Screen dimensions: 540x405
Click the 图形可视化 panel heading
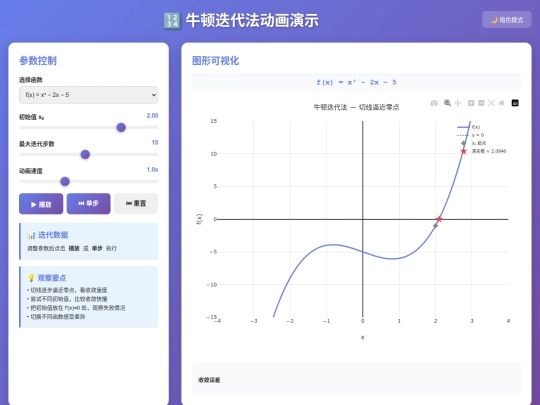216,61
